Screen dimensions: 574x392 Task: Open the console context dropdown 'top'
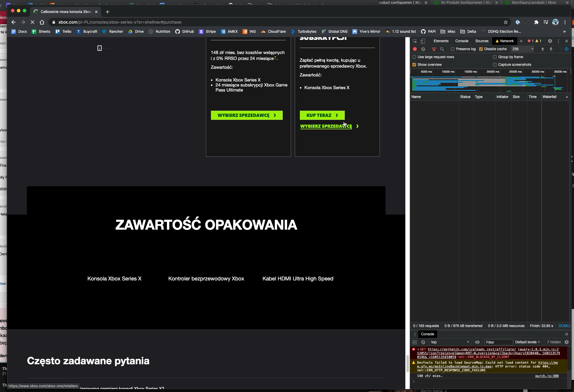tap(450, 342)
